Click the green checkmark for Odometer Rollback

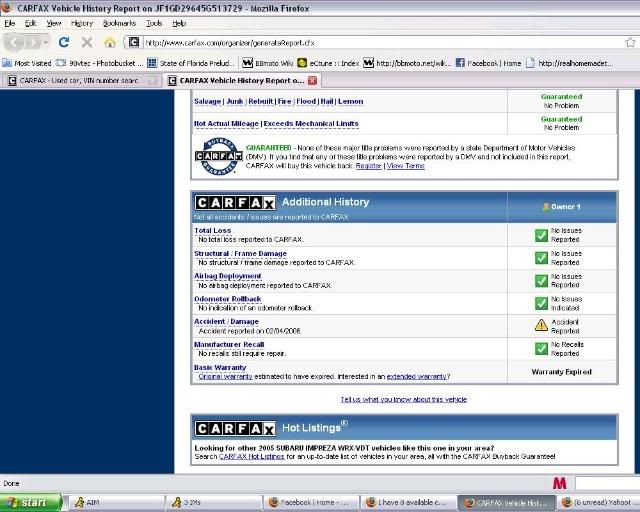(x=541, y=303)
